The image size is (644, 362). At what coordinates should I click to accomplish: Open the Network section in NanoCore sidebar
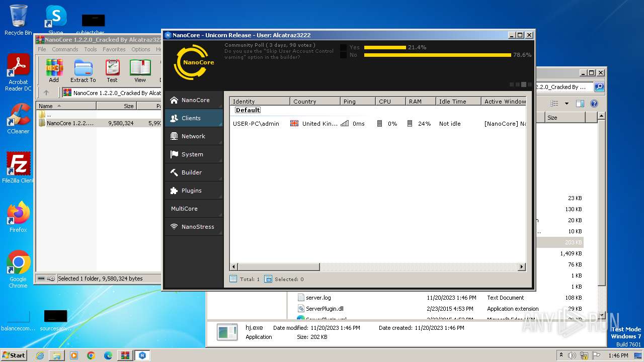pyautogui.click(x=194, y=136)
